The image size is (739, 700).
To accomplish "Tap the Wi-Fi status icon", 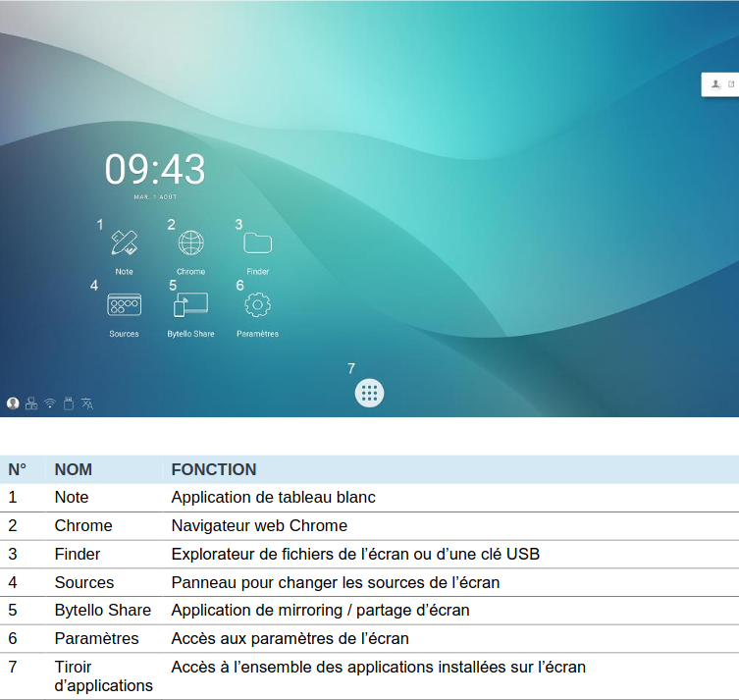I will (50, 403).
